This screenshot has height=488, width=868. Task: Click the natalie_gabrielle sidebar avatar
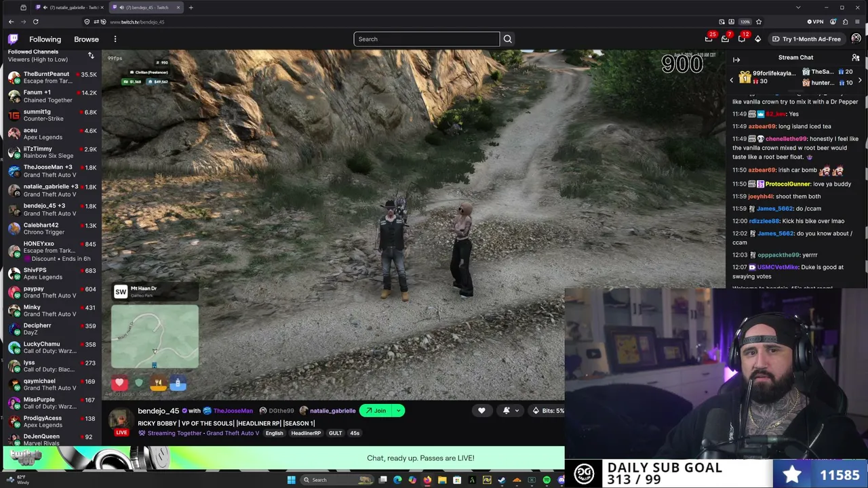tap(14, 190)
